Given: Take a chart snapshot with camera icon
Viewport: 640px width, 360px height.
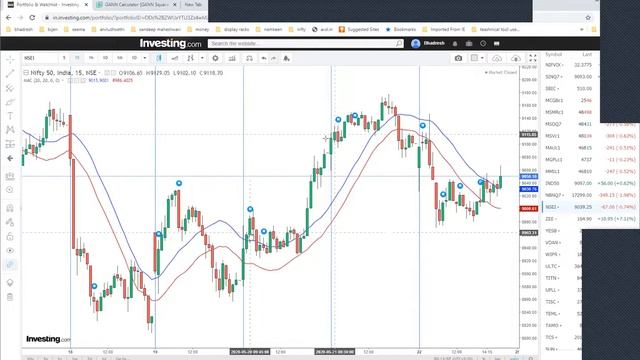Looking at the screenshot, I should tap(458, 58).
